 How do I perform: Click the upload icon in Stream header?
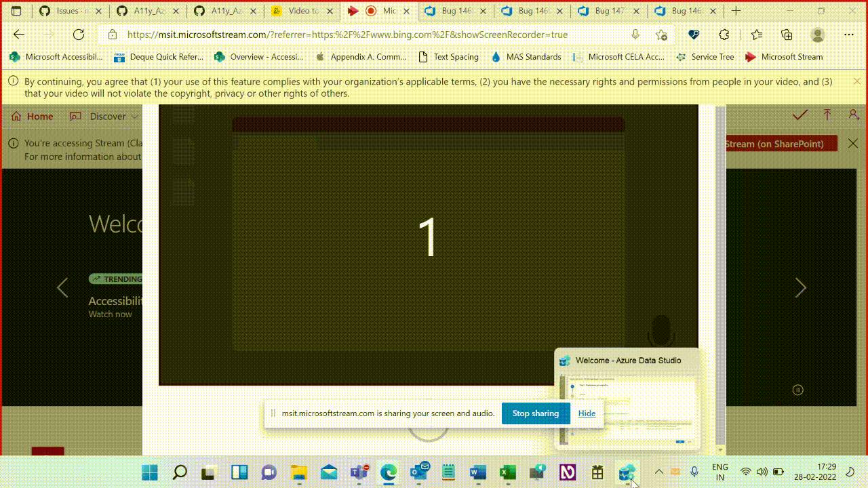827,115
